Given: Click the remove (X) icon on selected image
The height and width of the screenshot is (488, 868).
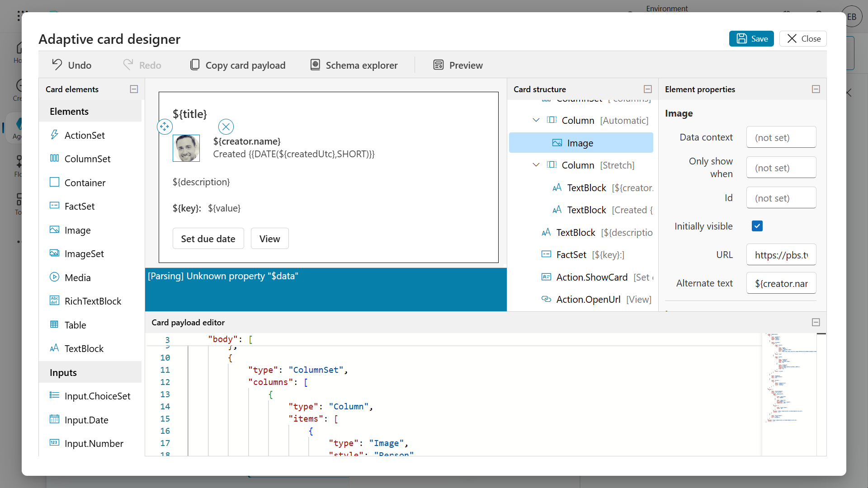Looking at the screenshot, I should [226, 127].
